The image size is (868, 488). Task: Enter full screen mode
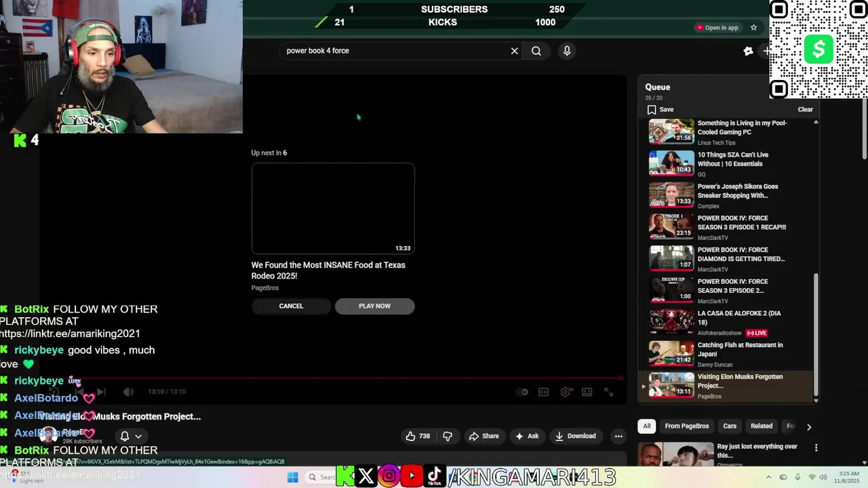(x=609, y=392)
